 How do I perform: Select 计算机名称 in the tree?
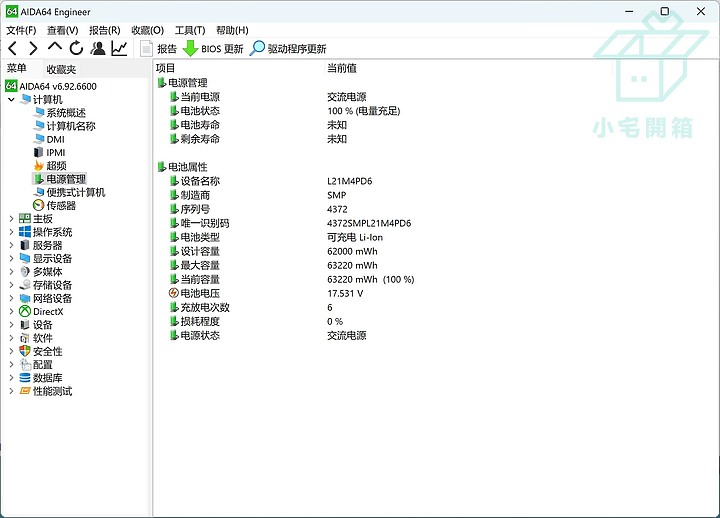tap(65, 126)
